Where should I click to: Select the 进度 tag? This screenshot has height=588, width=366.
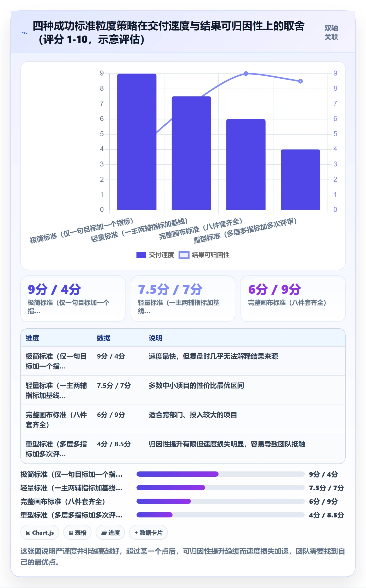110,532
